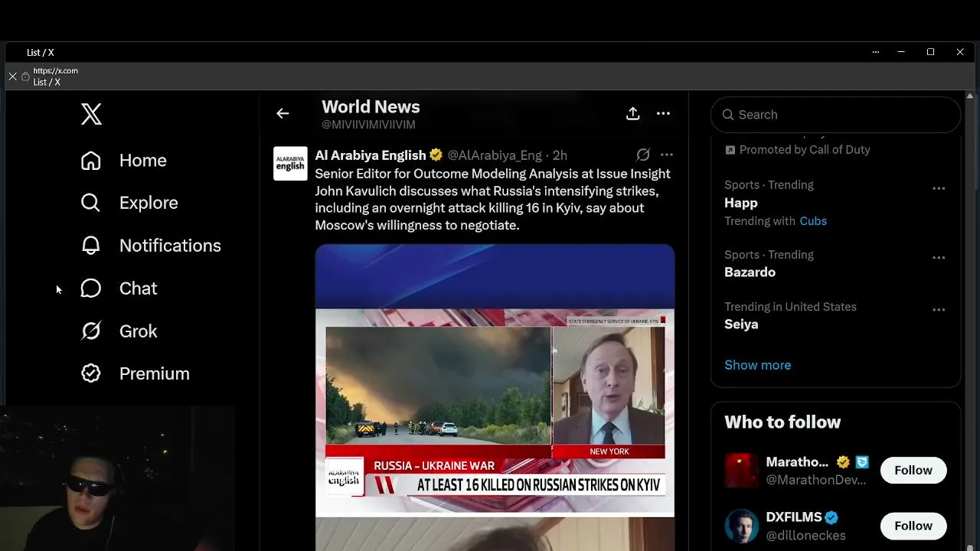Open the Explore magnifier icon

(x=91, y=203)
